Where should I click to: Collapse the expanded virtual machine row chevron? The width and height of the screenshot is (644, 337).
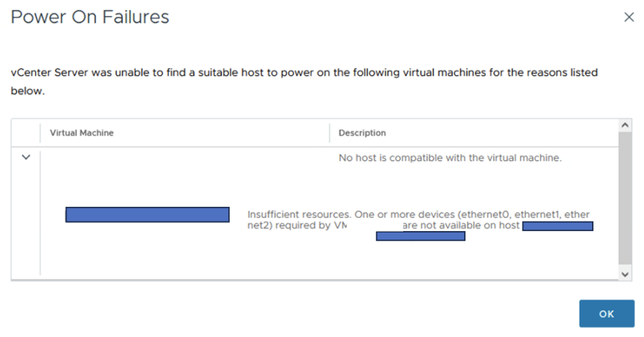[26, 157]
